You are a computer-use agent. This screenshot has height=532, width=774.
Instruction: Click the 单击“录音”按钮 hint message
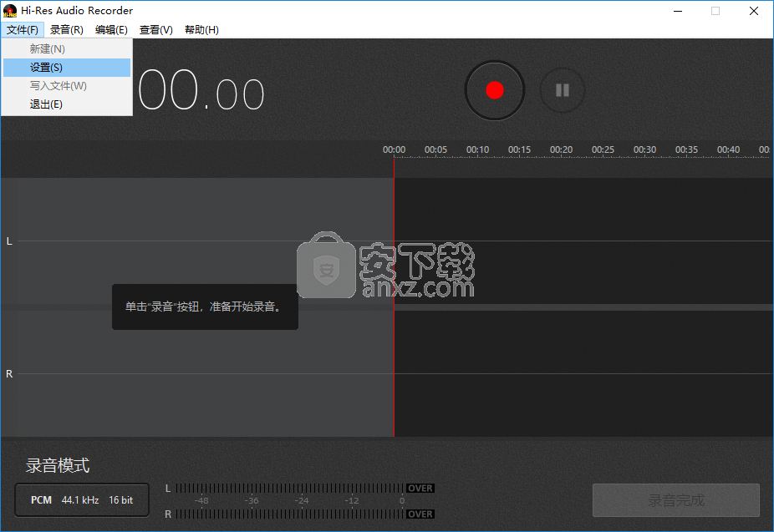click(205, 307)
